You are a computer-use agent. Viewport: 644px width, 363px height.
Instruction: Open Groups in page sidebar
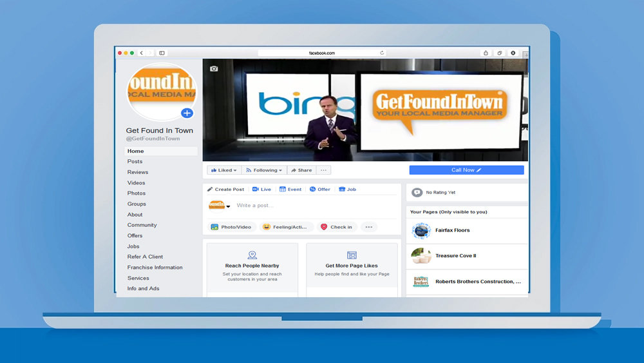click(x=137, y=204)
